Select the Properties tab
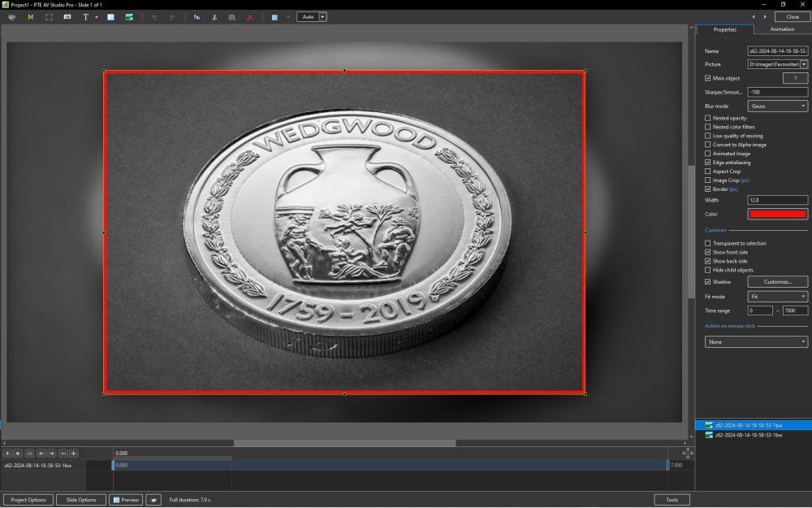Screen dimensions: 812x508 click(x=724, y=29)
